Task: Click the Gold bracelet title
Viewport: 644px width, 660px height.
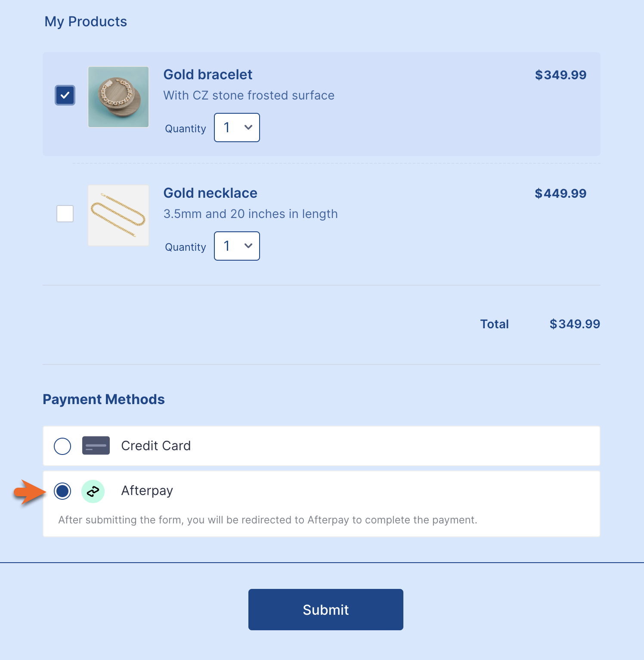Action: pos(207,75)
